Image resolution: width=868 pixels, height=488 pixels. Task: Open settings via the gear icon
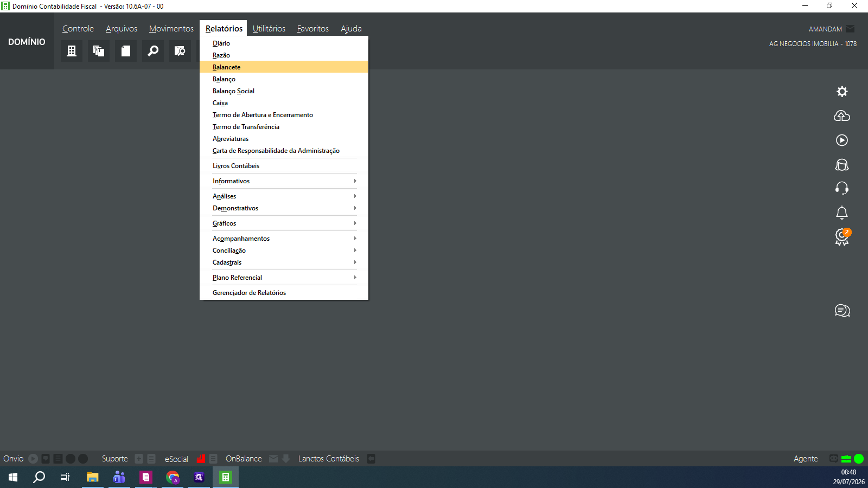842,92
